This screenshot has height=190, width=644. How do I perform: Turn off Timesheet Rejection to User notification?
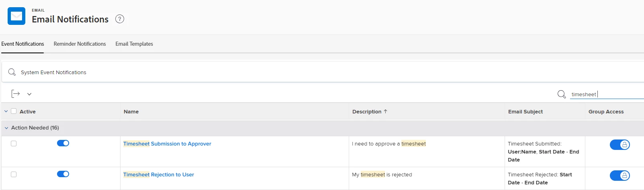[63, 174]
